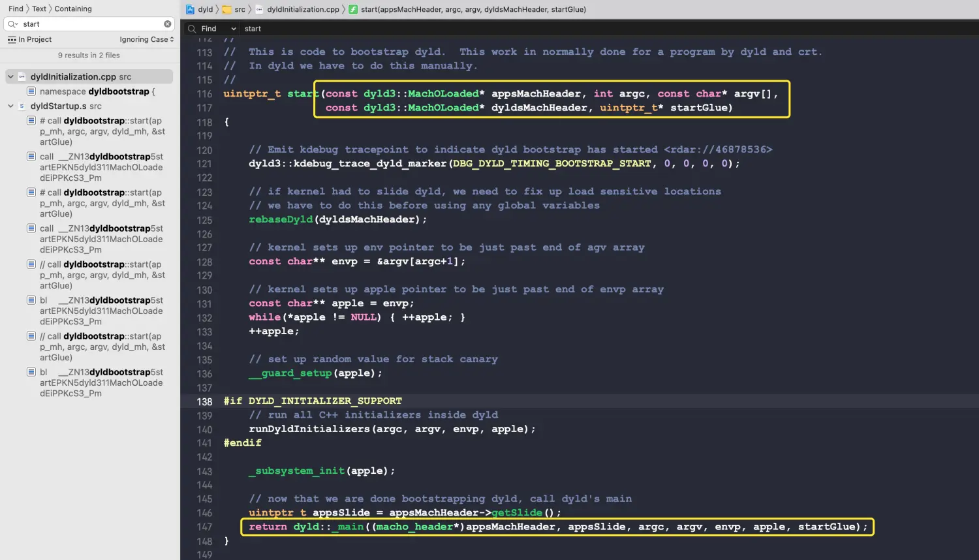Image resolution: width=979 pixels, height=560 pixels.
Task: Click line number 147 in the gutter
Action: coord(204,527)
